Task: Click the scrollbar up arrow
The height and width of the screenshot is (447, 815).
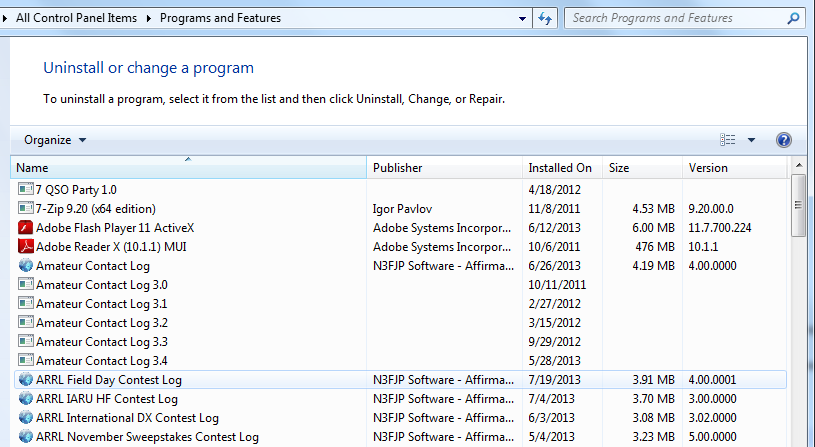Action: pos(799,166)
